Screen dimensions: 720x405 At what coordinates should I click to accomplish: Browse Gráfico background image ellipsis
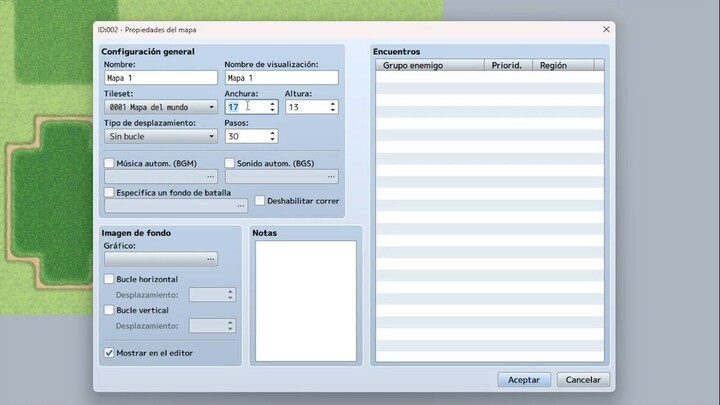click(210, 259)
